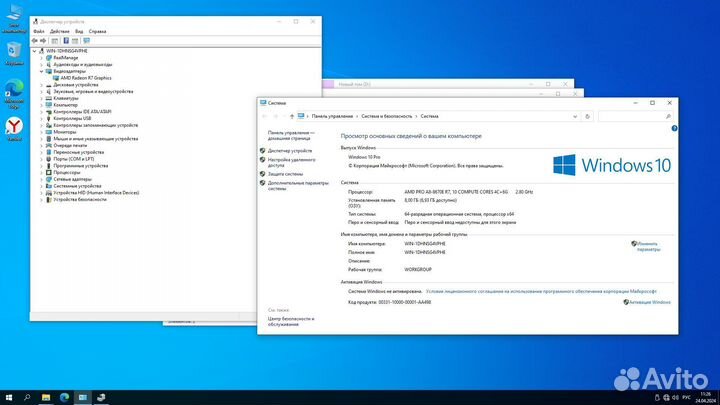Open the Windows Start menu
Image resolution: width=720 pixels, height=405 pixels.
(x=9, y=398)
